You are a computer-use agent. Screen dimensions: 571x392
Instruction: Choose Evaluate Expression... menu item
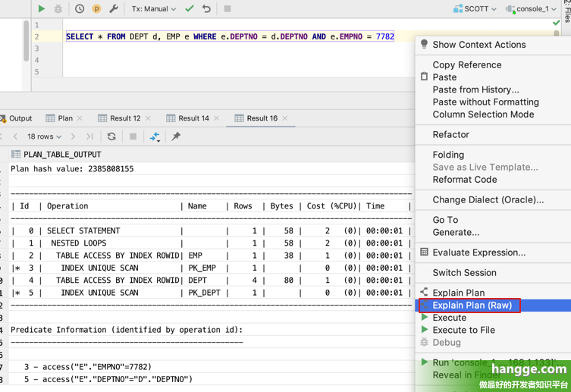point(493,252)
